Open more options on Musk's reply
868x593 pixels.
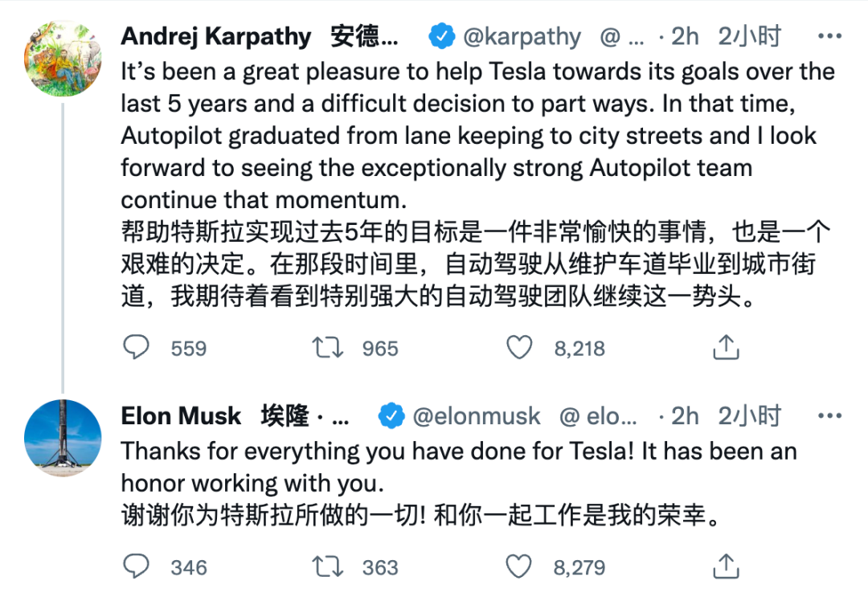click(x=829, y=415)
